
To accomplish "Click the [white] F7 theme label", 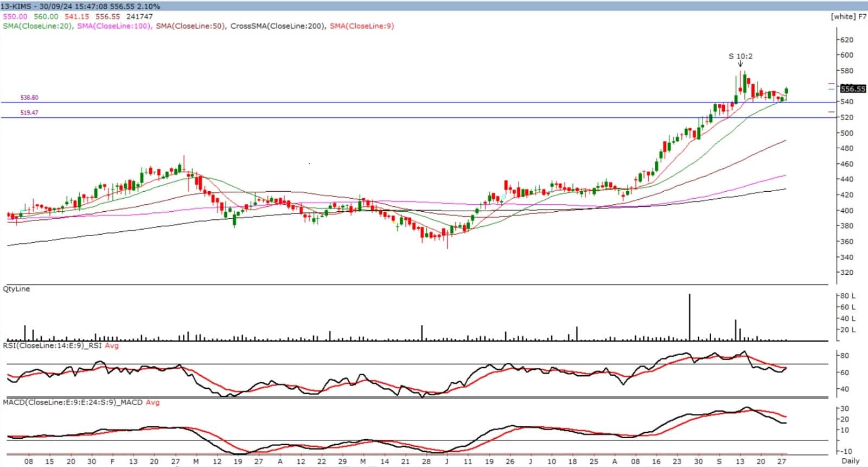I will [x=848, y=16].
